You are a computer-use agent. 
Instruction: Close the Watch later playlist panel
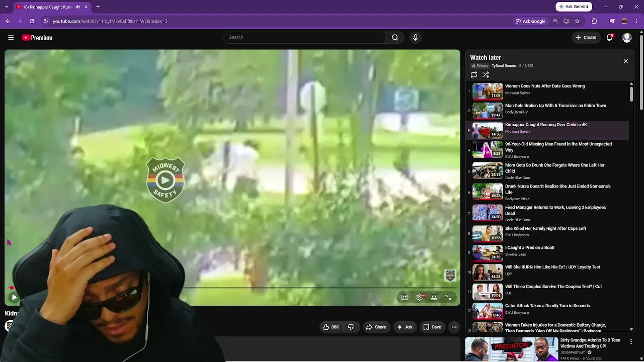click(626, 61)
